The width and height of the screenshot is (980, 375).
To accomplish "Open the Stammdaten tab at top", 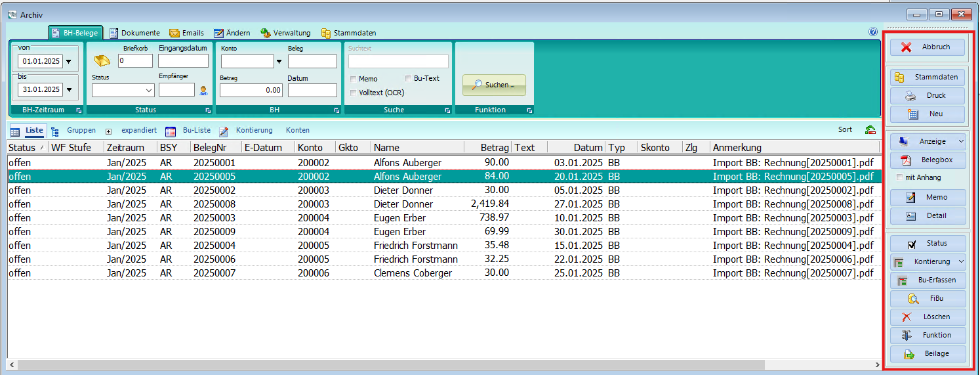I will click(348, 33).
